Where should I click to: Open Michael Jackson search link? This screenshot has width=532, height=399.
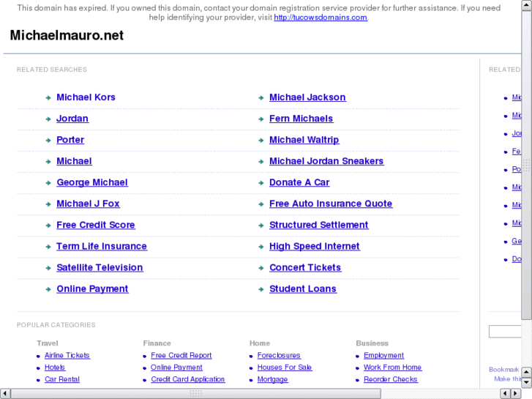coord(307,97)
